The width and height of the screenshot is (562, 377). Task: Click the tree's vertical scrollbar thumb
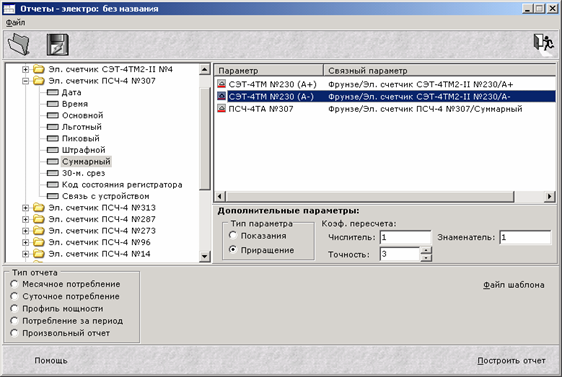click(x=204, y=138)
